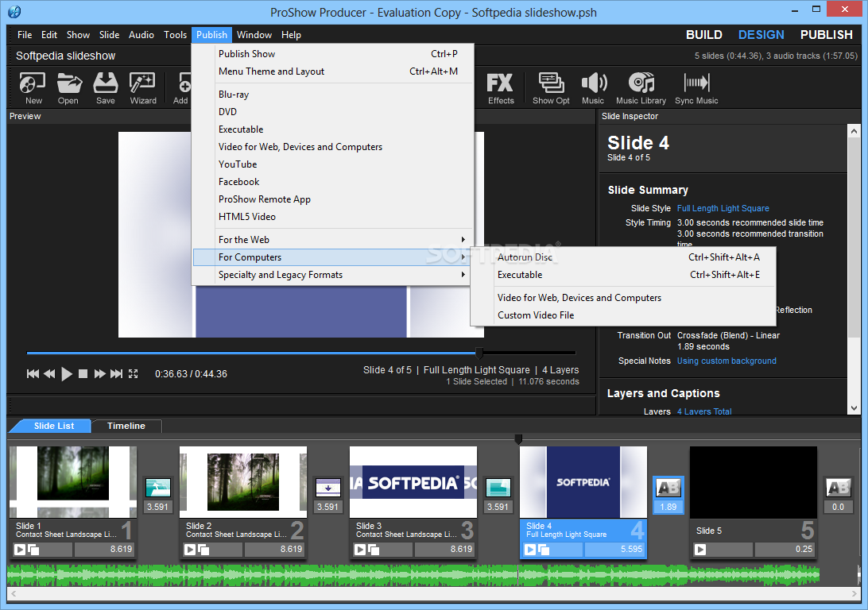
Task: Switch to DESIGN workspace
Action: pos(761,35)
